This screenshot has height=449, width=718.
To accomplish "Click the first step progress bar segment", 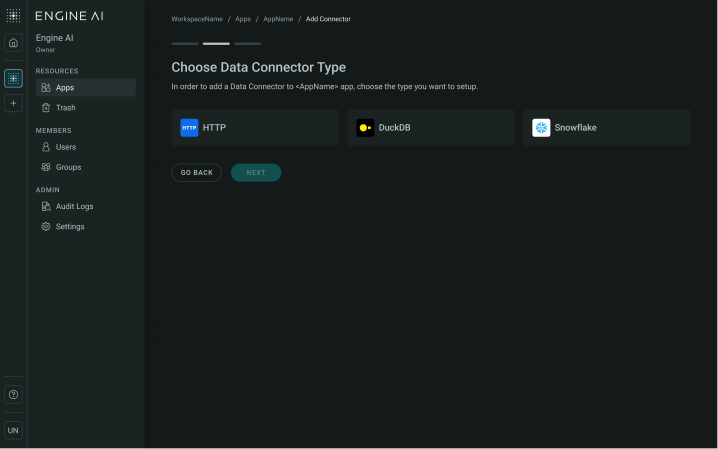I will (x=185, y=44).
